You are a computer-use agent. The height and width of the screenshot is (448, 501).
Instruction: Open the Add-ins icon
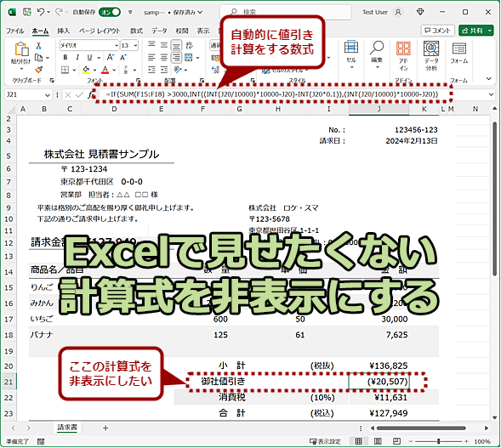click(x=403, y=55)
